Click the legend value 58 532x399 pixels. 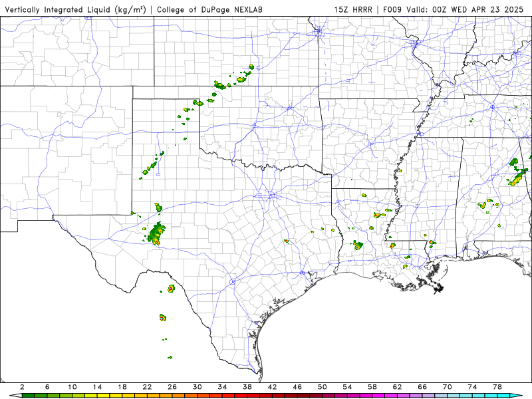(x=372, y=387)
